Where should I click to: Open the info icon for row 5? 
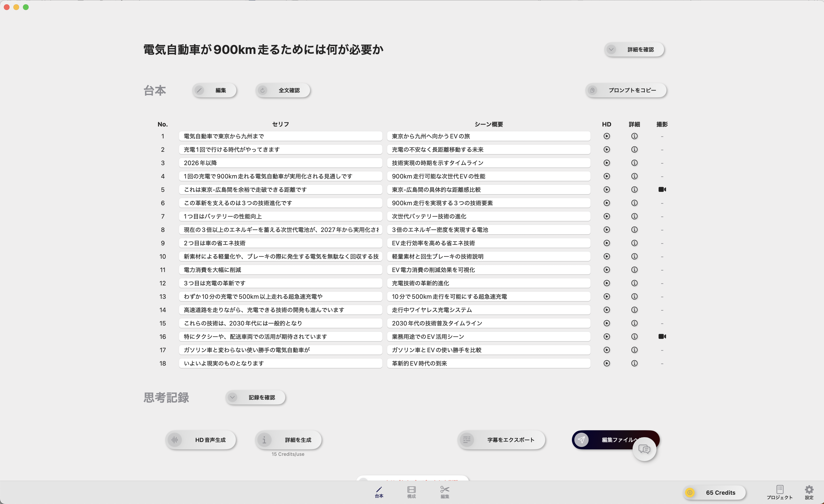pos(634,189)
